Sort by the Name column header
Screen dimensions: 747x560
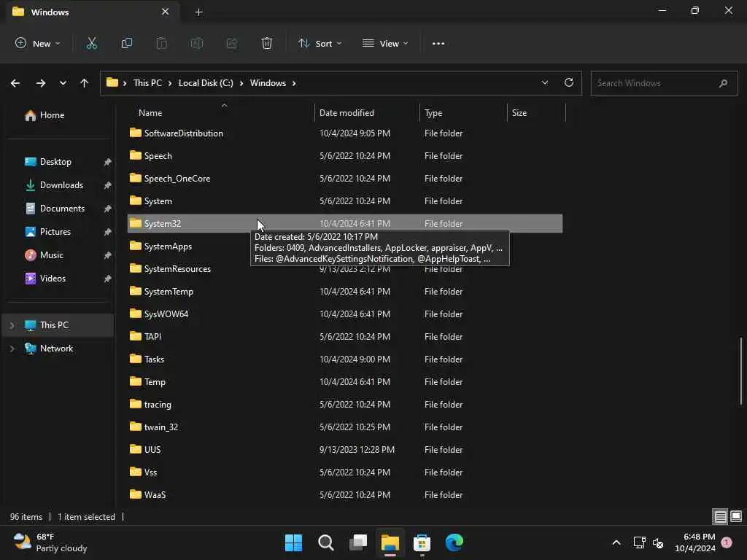coord(150,113)
